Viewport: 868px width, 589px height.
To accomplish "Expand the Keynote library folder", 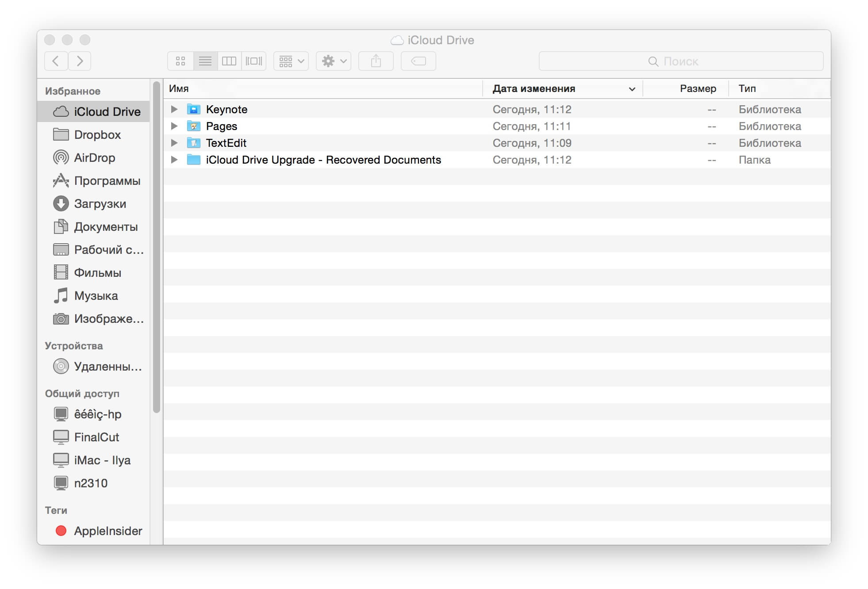I will (x=174, y=109).
